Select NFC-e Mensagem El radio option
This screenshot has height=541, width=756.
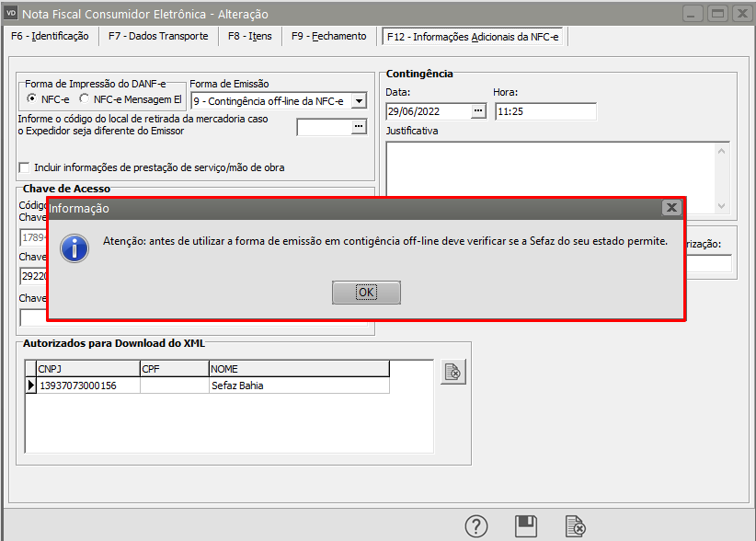point(85,98)
